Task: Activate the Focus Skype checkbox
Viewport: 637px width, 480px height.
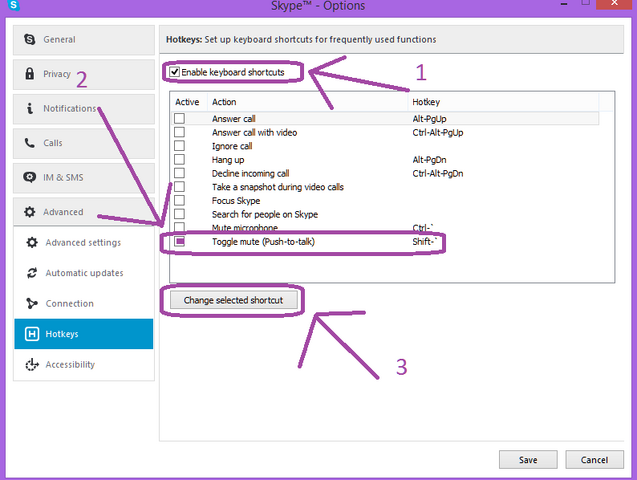Action: pos(179,200)
